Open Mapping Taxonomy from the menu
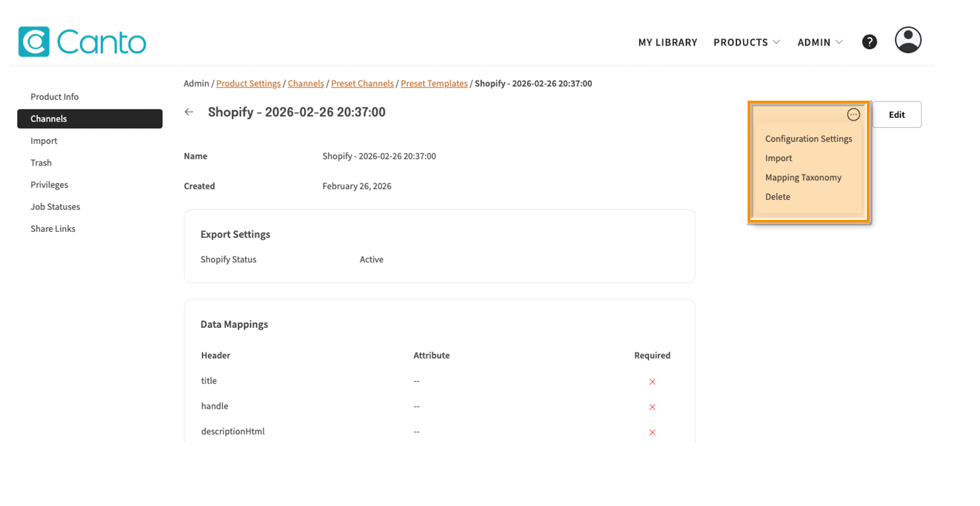This screenshot has height=506, width=980. (803, 177)
